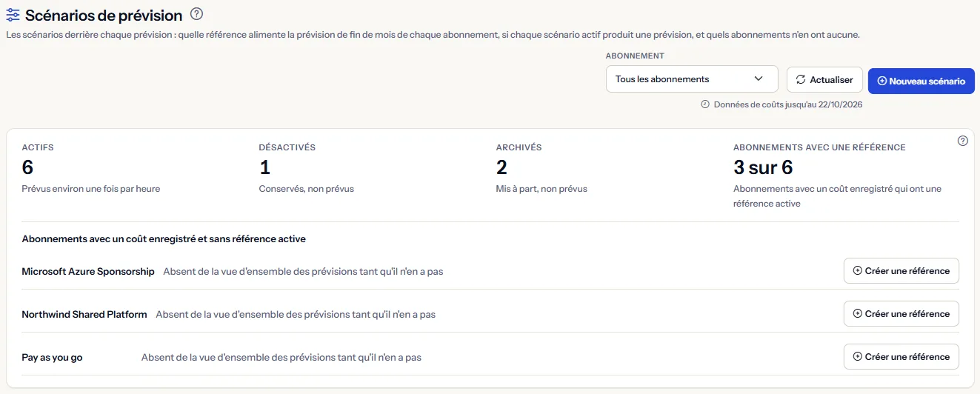The width and height of the screenshot is (980, 394).
Task: Click the Microsoft Azure Sponsorship subscription name
Action: (88, 272)
